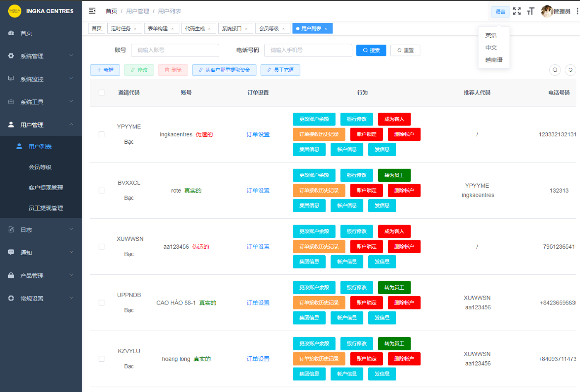Image resolution: width=580 pixels, height=392 pixels.
Task: Tick the checkbox for the rote row
Action: pyautogui.click(x=101, y=191)
